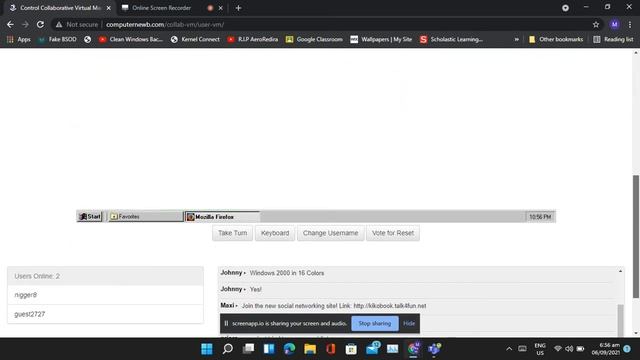Open the Reading list panel
Screen dimensions: 640x360
click(x=613, y=39)
